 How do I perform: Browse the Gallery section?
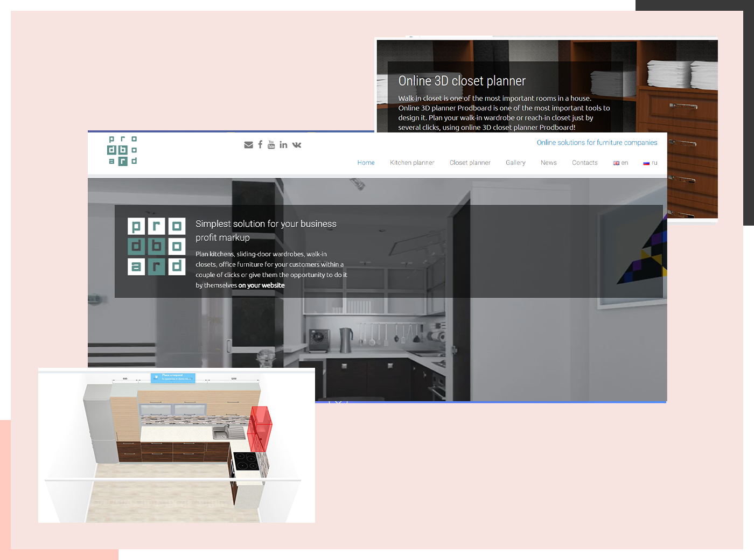coord(515,163)
